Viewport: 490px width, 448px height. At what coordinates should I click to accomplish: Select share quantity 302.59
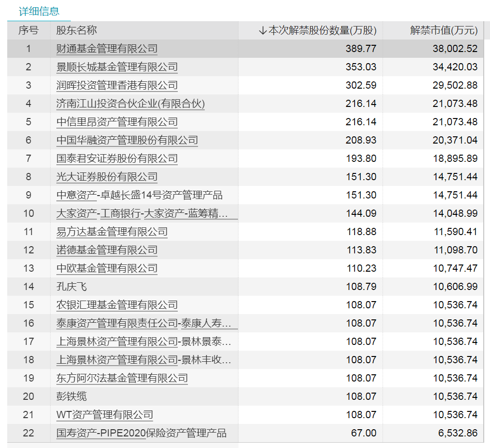tap(361, 85)
